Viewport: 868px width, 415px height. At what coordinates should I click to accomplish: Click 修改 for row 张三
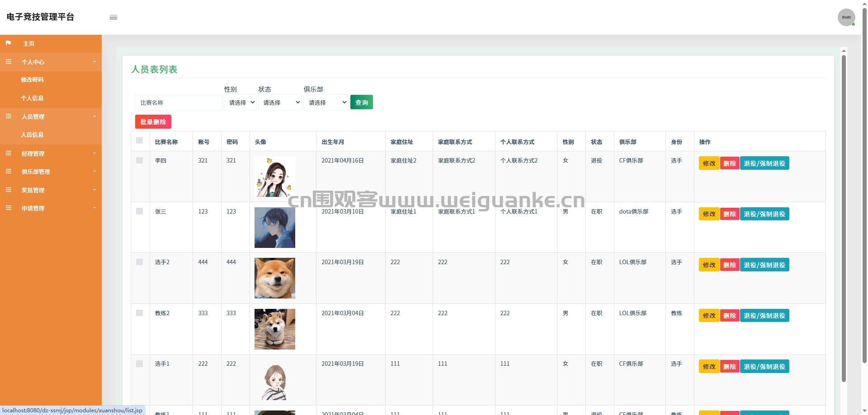coord(709,214)
